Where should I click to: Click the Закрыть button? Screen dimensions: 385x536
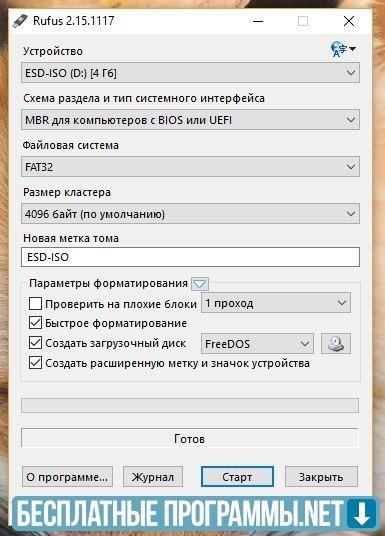[321, 477]
